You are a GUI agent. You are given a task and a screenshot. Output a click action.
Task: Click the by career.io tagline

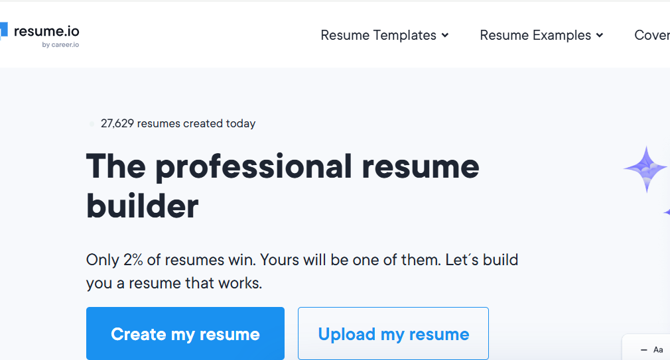(60, 44)
